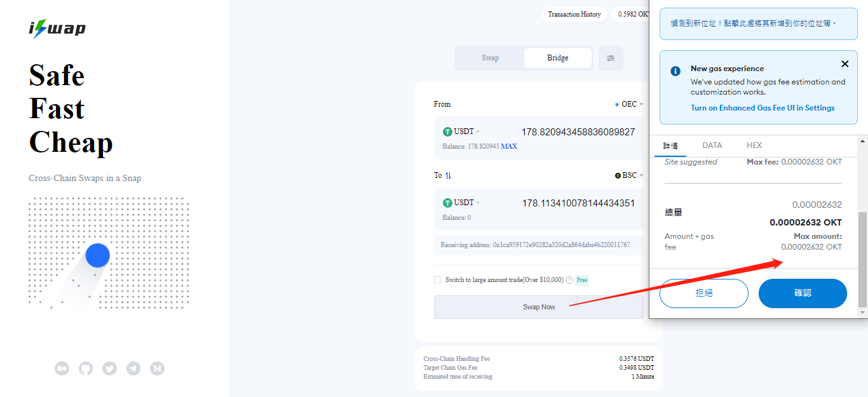Click the Free badge
Image resolution: width=868 pixels, height=397 pixels.
[582, 280]
